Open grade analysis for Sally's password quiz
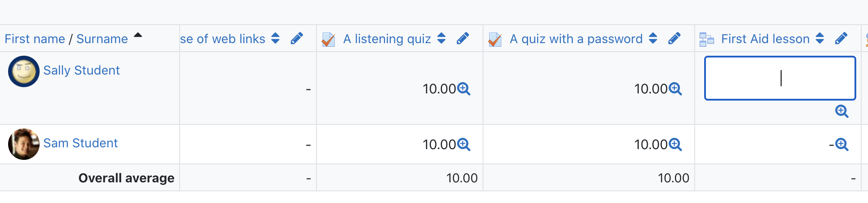The width and height of the screenshot is (868, 203). click(675, 89)
